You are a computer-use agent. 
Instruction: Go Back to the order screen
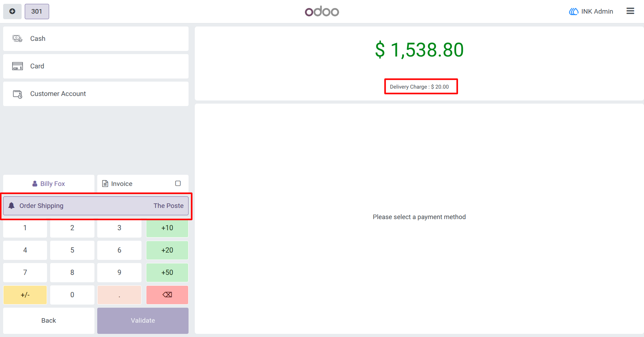[49, 321]
